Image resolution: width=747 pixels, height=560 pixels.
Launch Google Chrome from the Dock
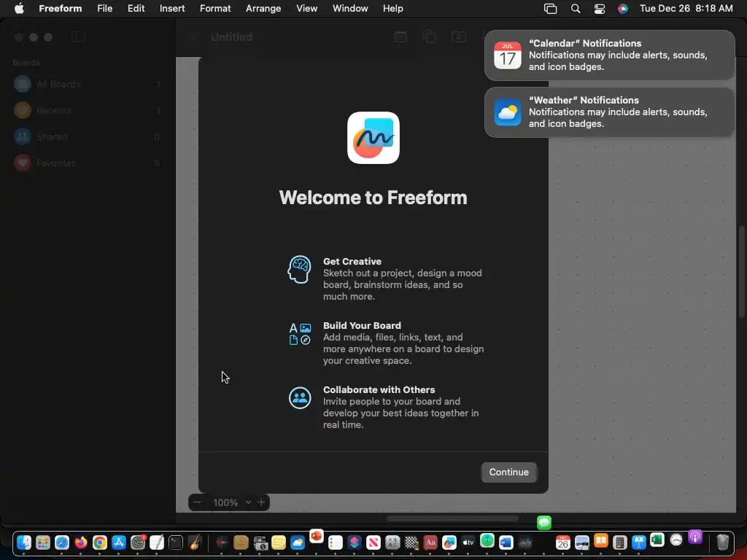[x=99, y=542]
